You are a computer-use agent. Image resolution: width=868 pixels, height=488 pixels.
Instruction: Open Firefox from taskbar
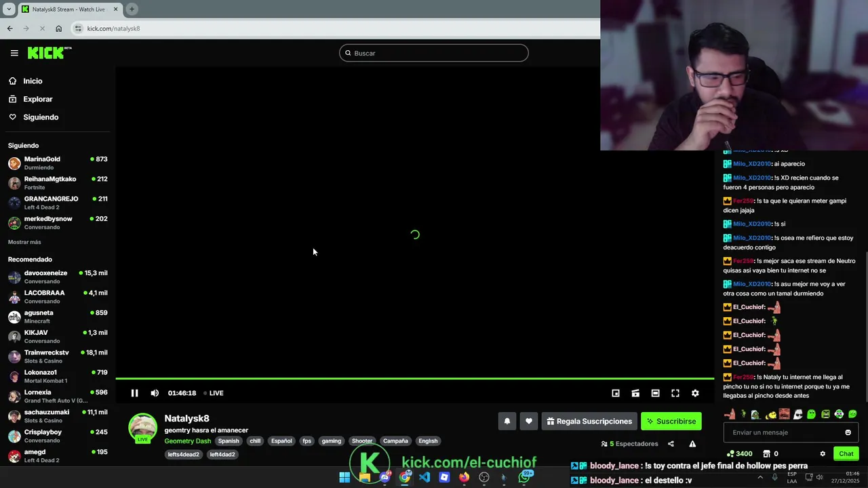click(464, 477)
